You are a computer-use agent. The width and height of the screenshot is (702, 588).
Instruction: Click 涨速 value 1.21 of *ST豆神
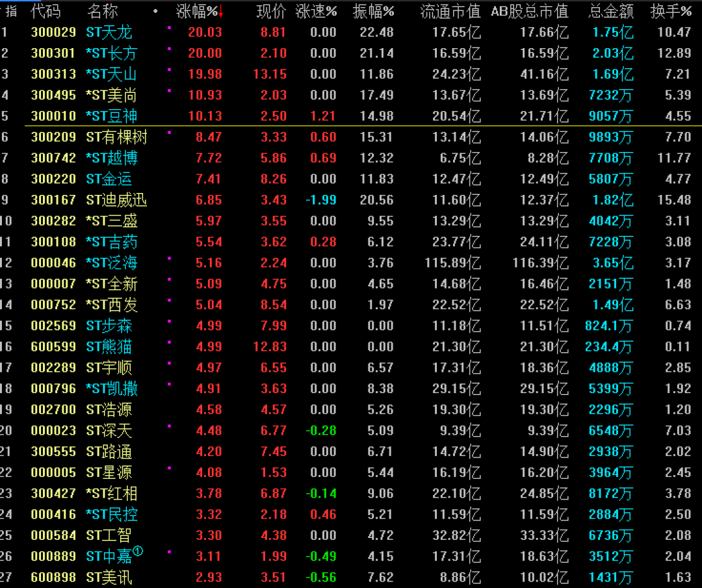click(x=323, y=116)
